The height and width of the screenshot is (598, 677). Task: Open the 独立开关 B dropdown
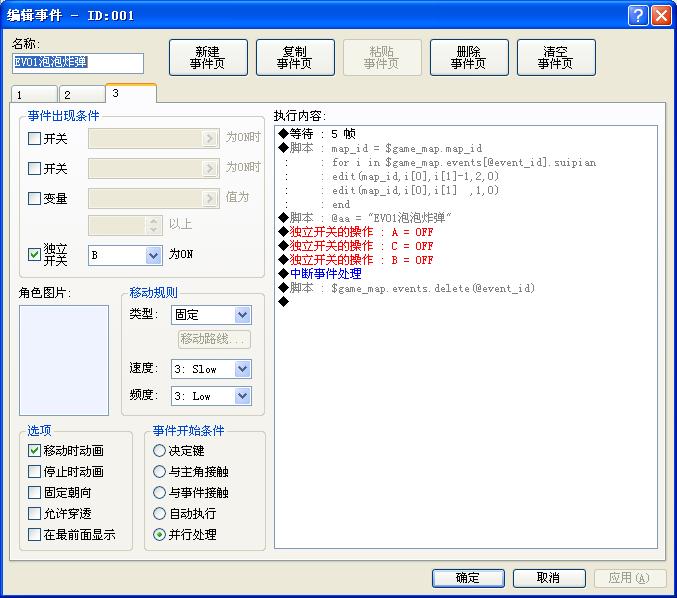pyautogui.click(x=125, y=255)
